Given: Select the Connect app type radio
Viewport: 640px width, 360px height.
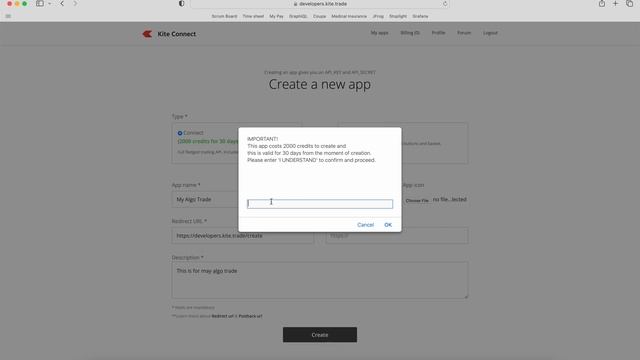Looking at the screenshot, I should (x=180, y=133).
